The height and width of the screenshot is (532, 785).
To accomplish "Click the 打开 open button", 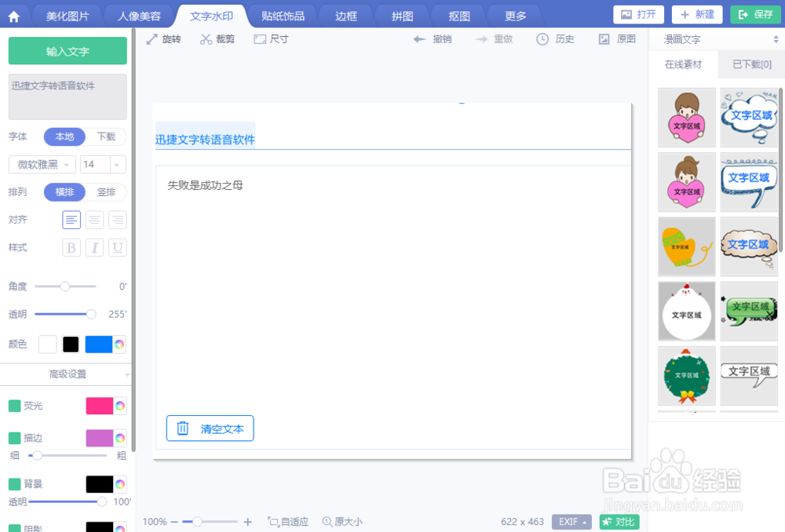I will tap(638, 14).
